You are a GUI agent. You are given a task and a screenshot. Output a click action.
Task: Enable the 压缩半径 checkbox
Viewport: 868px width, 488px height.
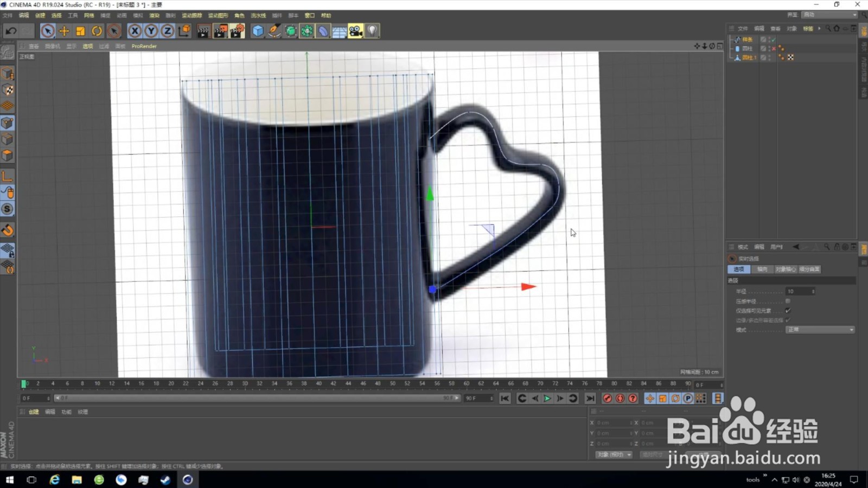[x=788, y=301]
